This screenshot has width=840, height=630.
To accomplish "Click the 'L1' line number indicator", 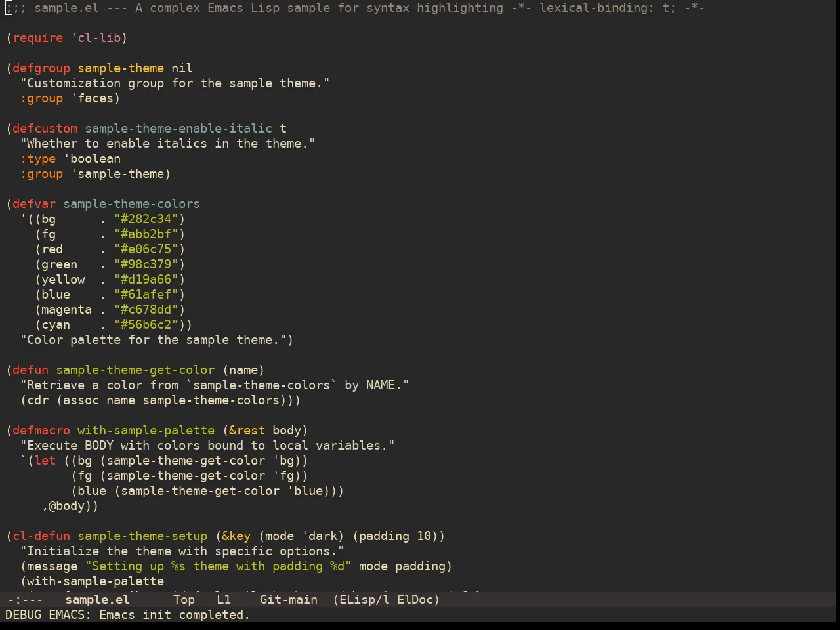I will point(224,599).
